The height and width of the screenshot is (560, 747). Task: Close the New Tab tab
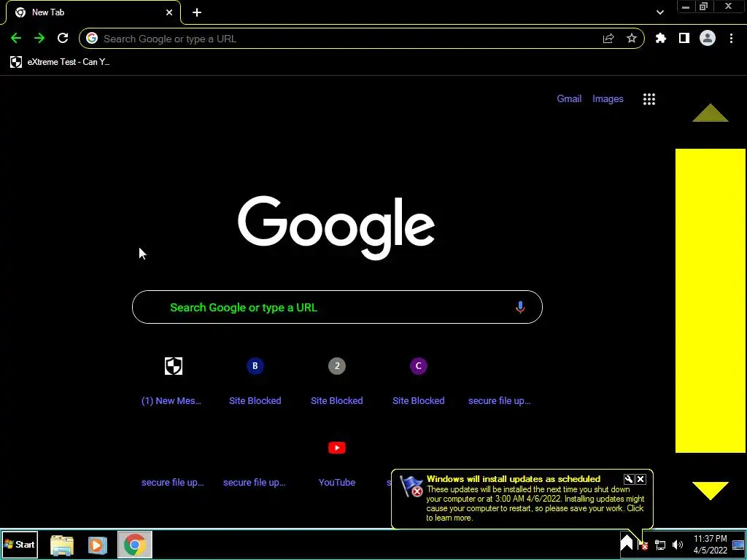pos(169,12)
